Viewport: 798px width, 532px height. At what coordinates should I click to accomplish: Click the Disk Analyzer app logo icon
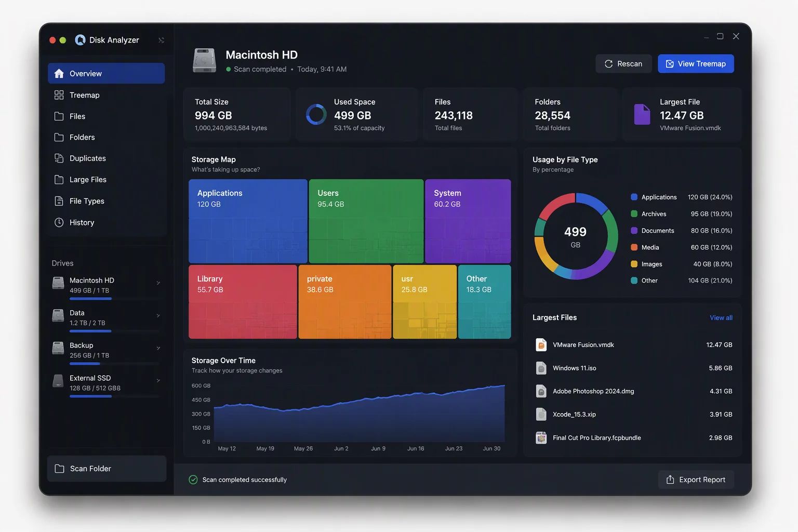pyautogui.click(x=80, y=40)
